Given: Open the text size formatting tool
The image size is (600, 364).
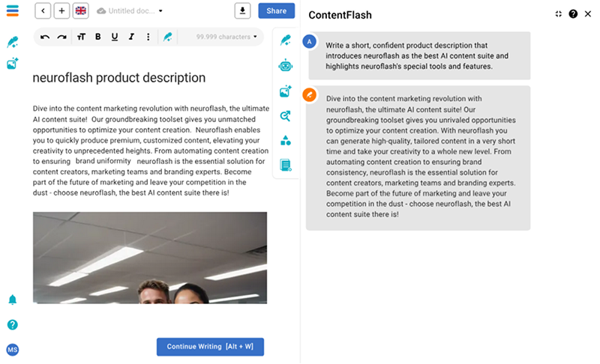Looking at the screenshot, I should click(x=81, y=37).
